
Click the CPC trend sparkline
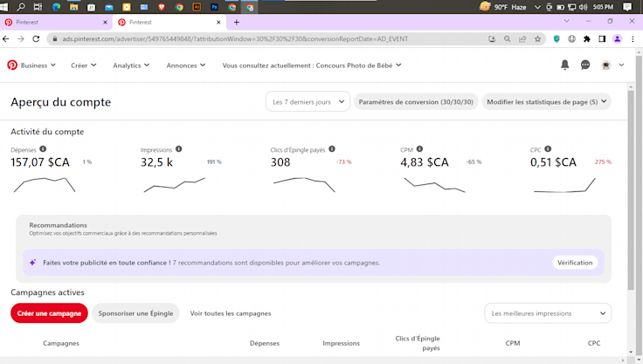point(564,185)
